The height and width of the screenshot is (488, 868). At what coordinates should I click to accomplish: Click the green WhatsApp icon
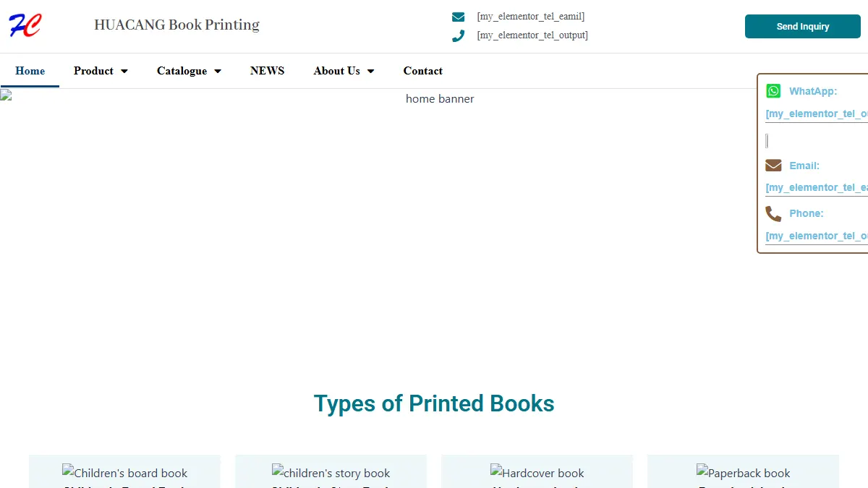(x=773, y=91)
